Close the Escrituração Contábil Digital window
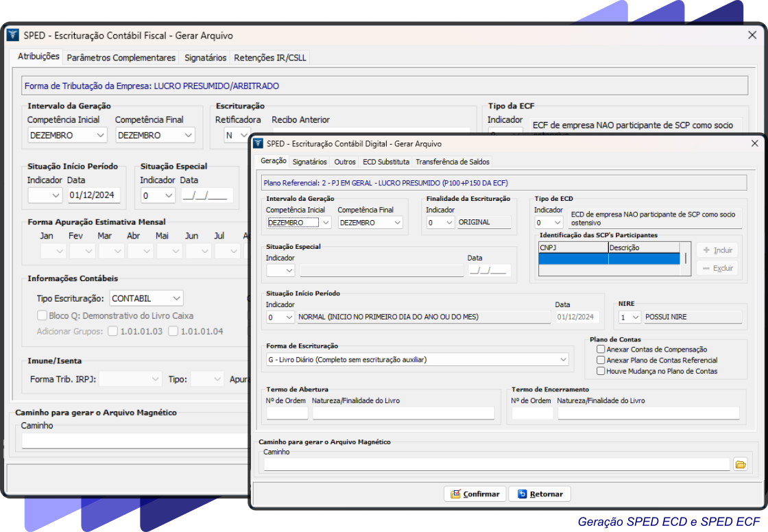 [x=754, y=143]
